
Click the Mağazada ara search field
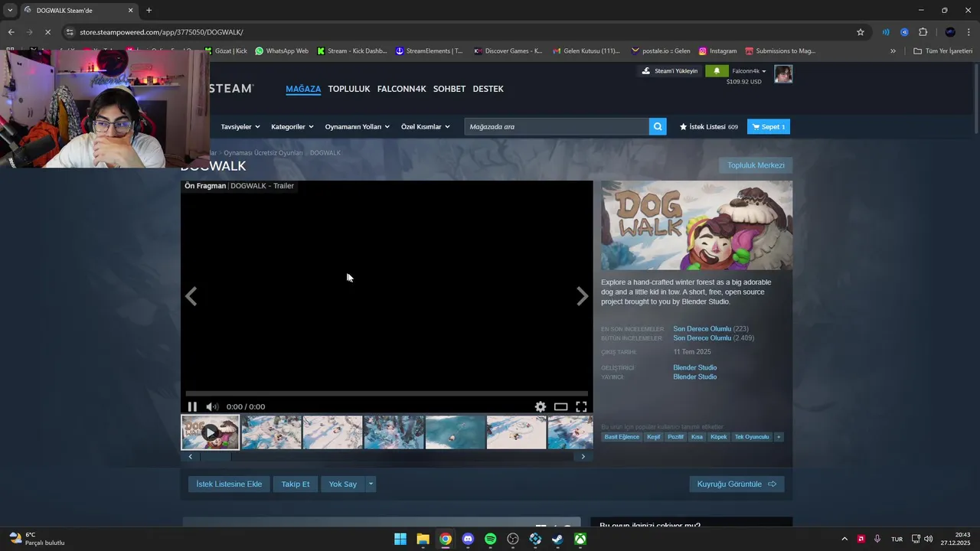(x=557, y=127)
